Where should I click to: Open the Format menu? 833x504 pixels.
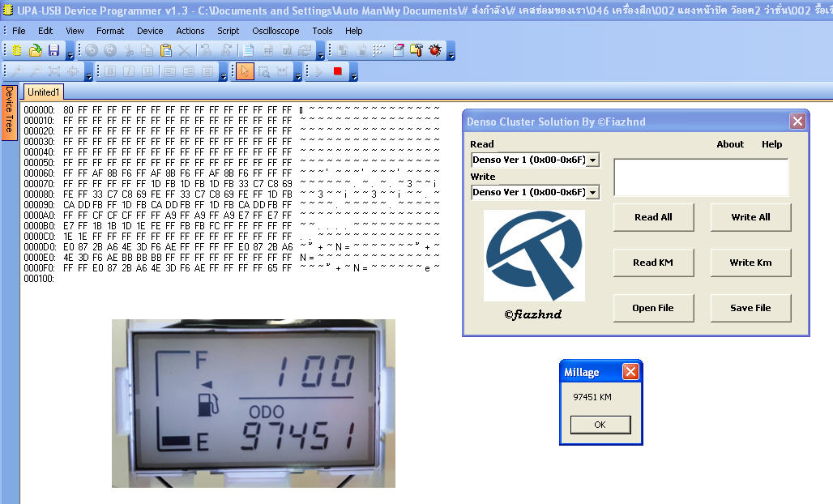110,31
